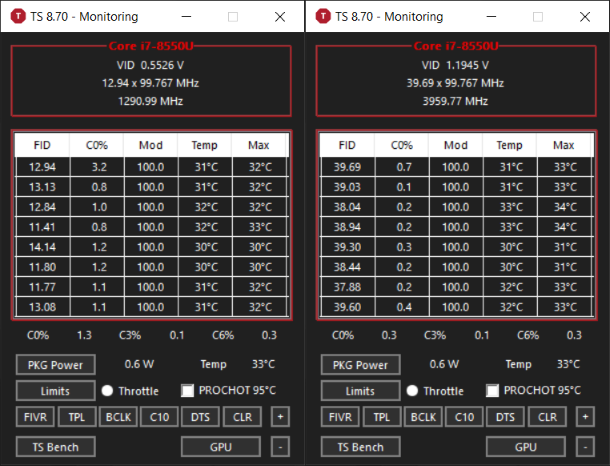The width and height of the screenshot is (610, 466).
Task: Enable PROCHOT 95°C checkbox in right window
Action: (x=493, y=391)
